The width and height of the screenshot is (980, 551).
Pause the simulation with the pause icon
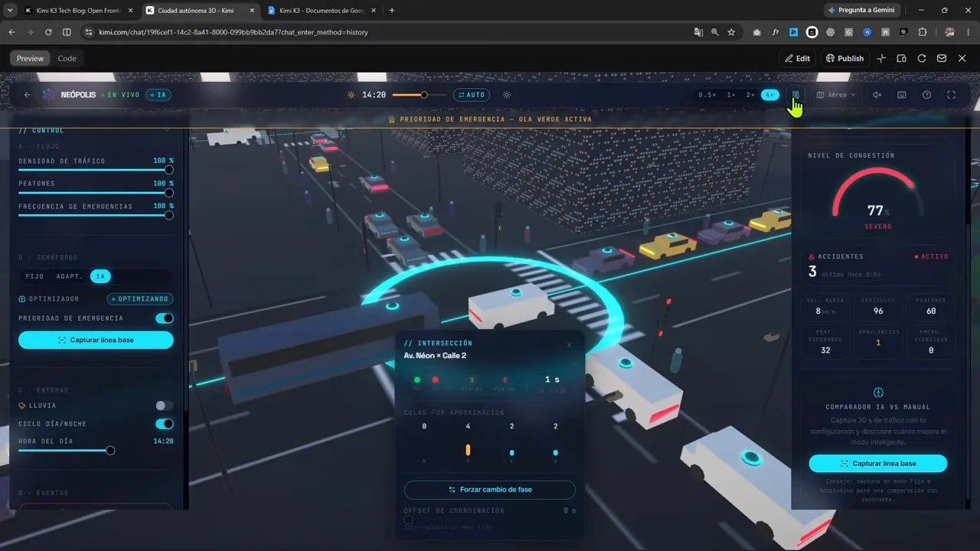click(x=796, y=95)
